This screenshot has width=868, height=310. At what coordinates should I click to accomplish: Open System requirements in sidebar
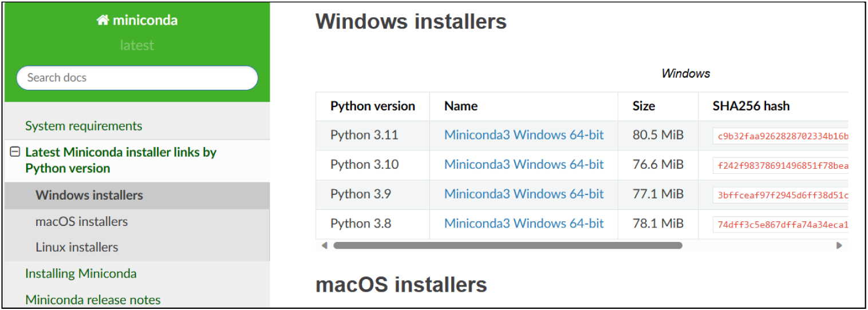click(84, 126)
